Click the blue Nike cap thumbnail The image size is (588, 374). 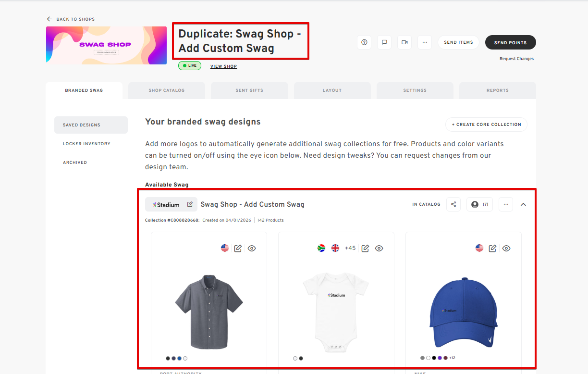tap(463, 312)
